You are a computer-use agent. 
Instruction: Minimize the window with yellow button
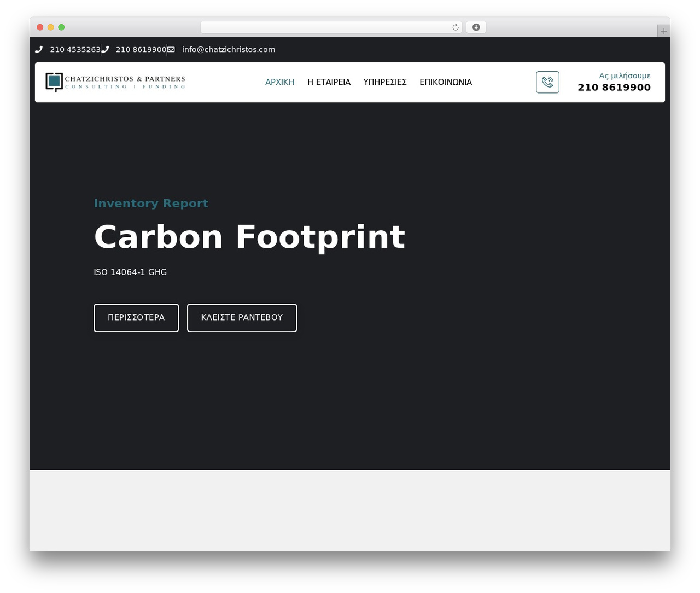(51, 27)
